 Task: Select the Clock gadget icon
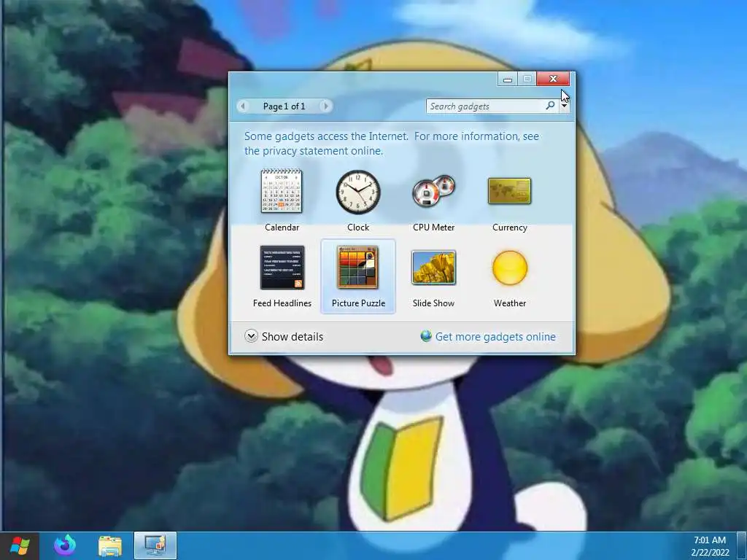click(358, 192)
